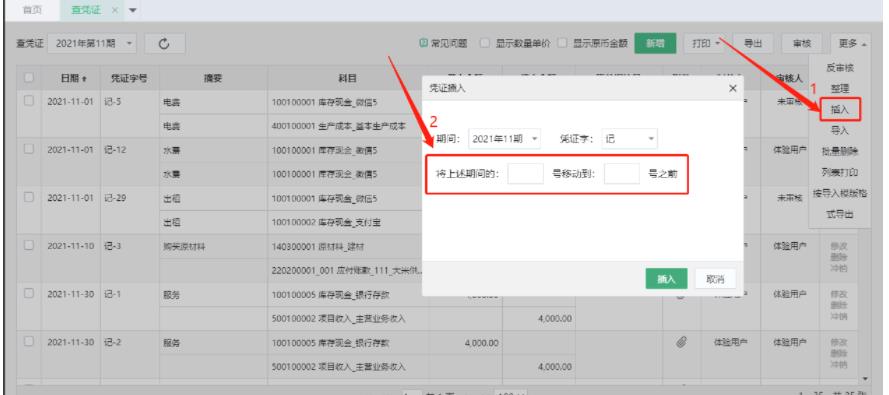889x395 pixels.
Task: Choose 导入 from the 更多 menu
Action: 840,131
